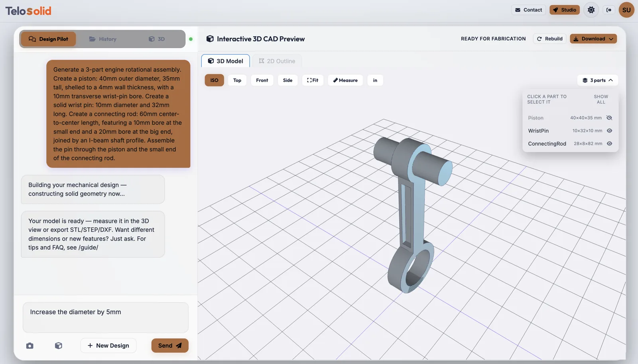Hide the ConnectingRod part
The width and height of the screenshot is (638, 364).
[x=609, y=144]
